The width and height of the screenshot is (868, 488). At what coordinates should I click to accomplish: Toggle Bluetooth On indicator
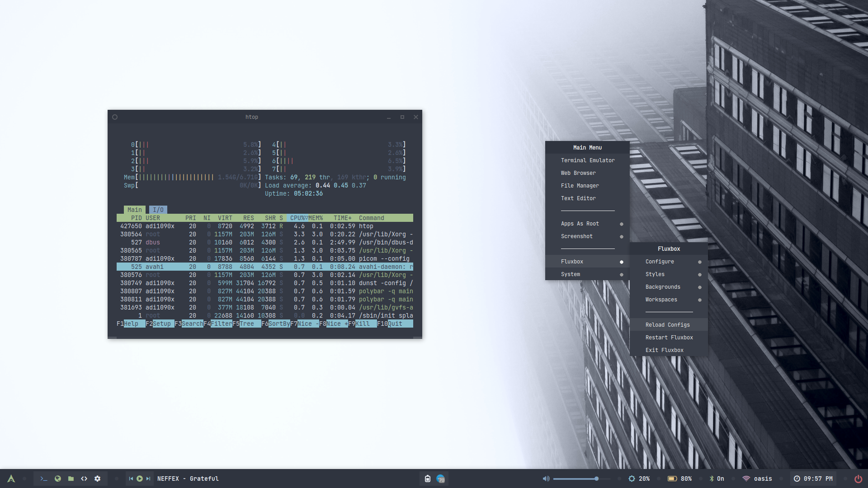click(717, 479)
